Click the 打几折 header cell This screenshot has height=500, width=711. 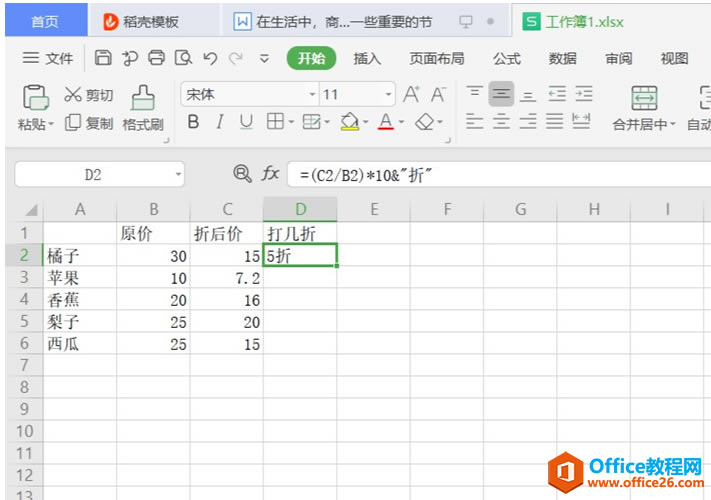click(x=300, y=233)
